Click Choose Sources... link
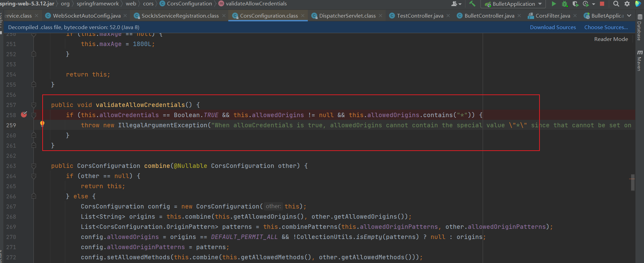This screenshot has width=644, height=263. tap(606, 27)
